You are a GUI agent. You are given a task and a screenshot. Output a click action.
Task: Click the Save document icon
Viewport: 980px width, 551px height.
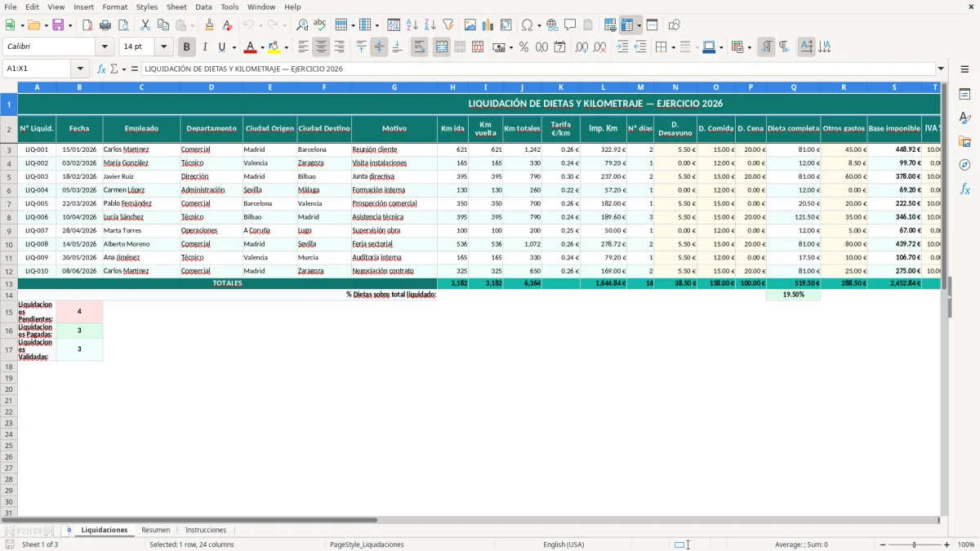(58, 25)
